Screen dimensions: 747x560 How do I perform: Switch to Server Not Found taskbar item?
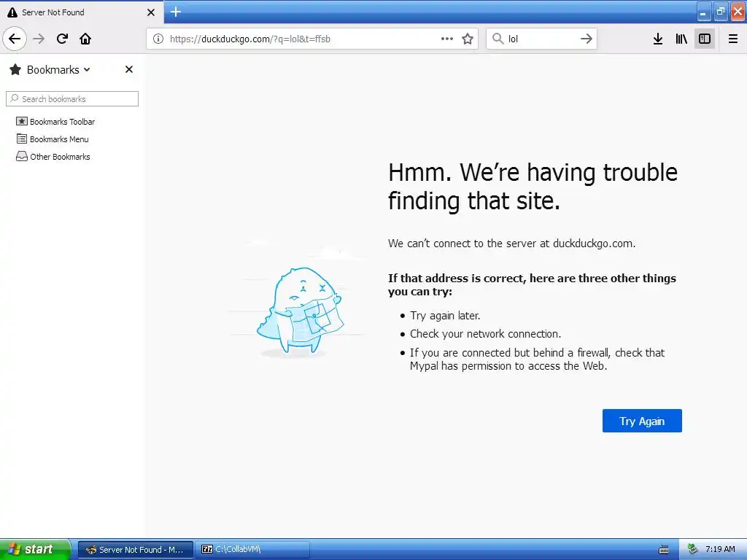point(136,550)
